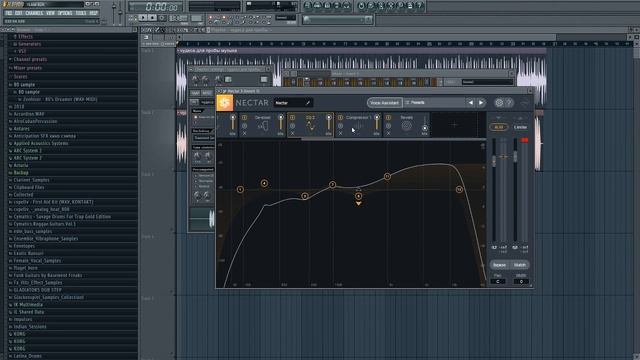Image resolution: width=640 pixels, height=360 pixels.
Task: Edit the Nectar instance name pencil
Action: [308, 103]
